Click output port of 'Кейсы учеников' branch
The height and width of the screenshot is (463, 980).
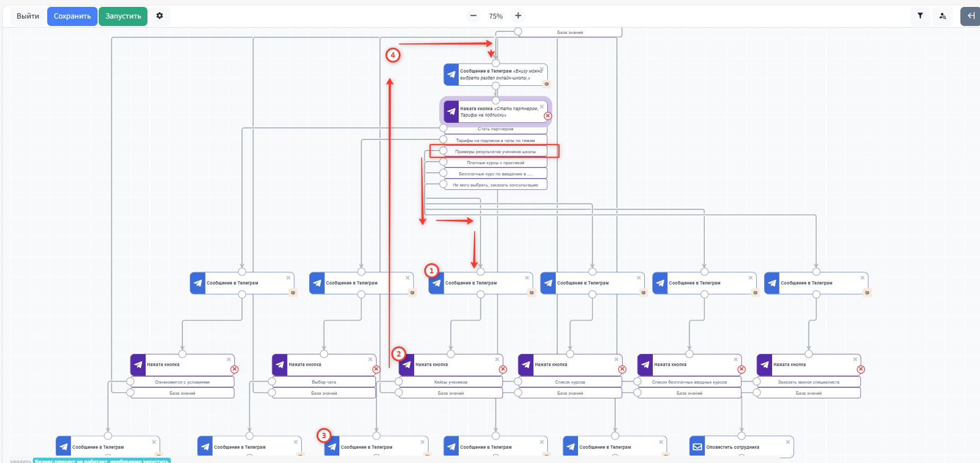pyautogui.click(x=399, y=381)
